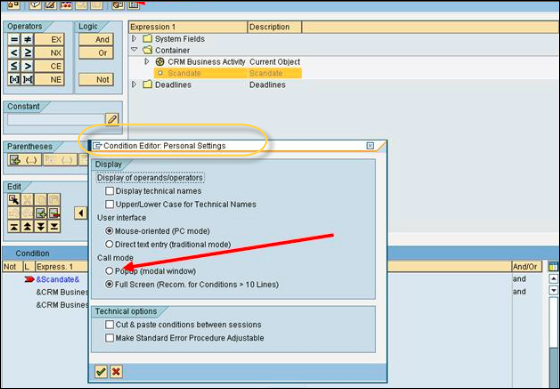
Task: Move condition line to top icon
Action: (x=14, y=226)
